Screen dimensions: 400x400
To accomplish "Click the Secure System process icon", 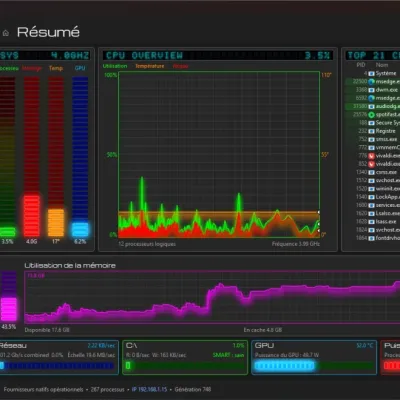I will (371, 123).
